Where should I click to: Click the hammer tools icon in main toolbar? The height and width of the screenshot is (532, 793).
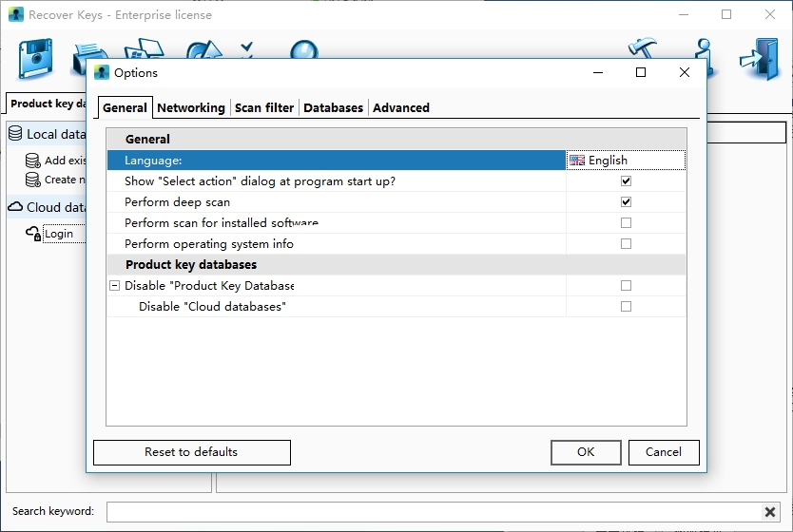coord(643,47)
